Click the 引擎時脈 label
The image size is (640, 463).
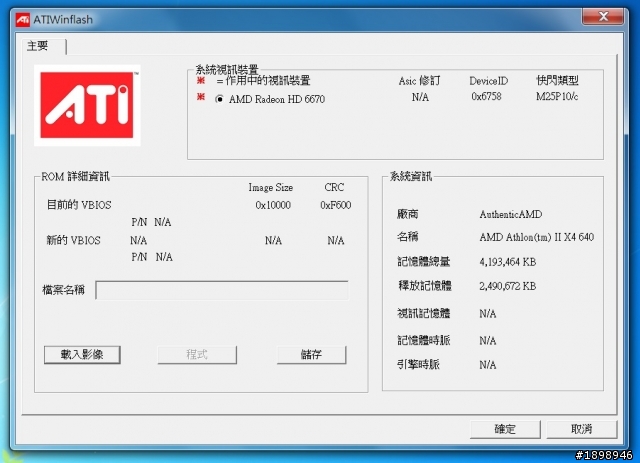[418, 364]
